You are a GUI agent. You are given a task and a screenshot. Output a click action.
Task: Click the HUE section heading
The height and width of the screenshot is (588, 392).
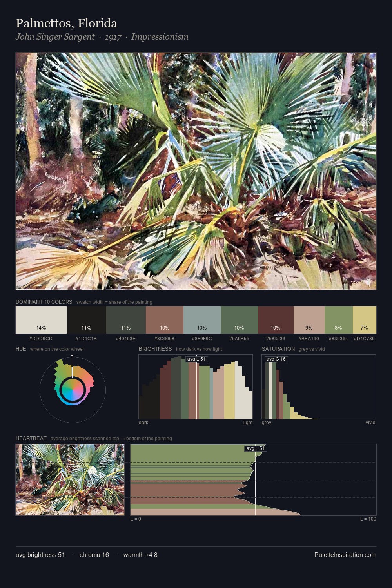pyautogui.click(x=21, y=349)
